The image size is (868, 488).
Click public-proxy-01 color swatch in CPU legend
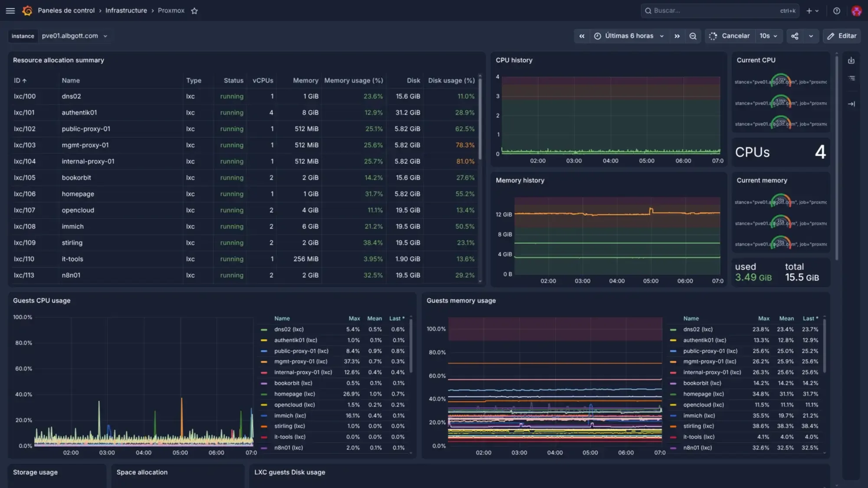coord(264,351)
